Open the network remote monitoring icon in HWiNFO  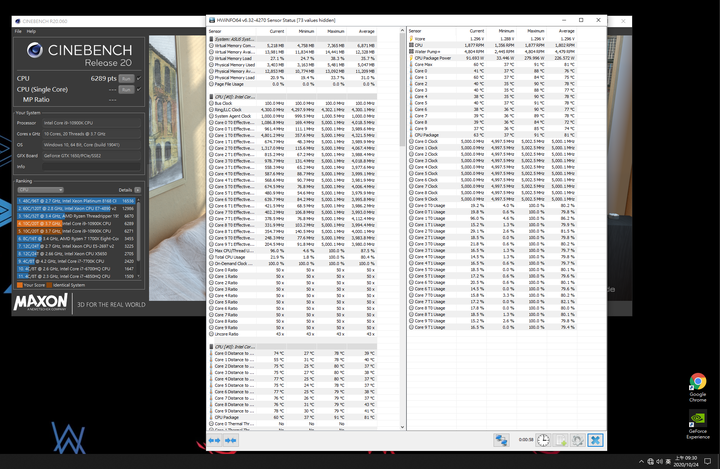[x=501, y=440]
